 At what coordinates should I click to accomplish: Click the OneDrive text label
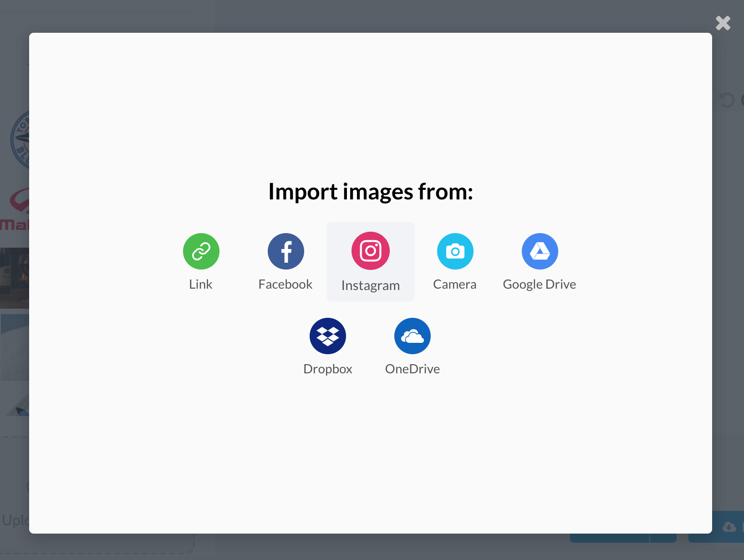(x=413, y=369)
